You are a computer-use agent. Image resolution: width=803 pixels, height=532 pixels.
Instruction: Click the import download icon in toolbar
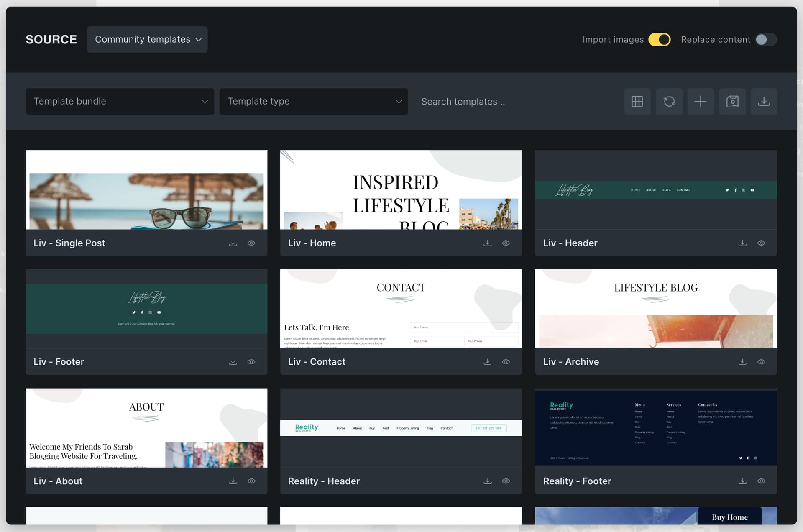click(764, 101)
